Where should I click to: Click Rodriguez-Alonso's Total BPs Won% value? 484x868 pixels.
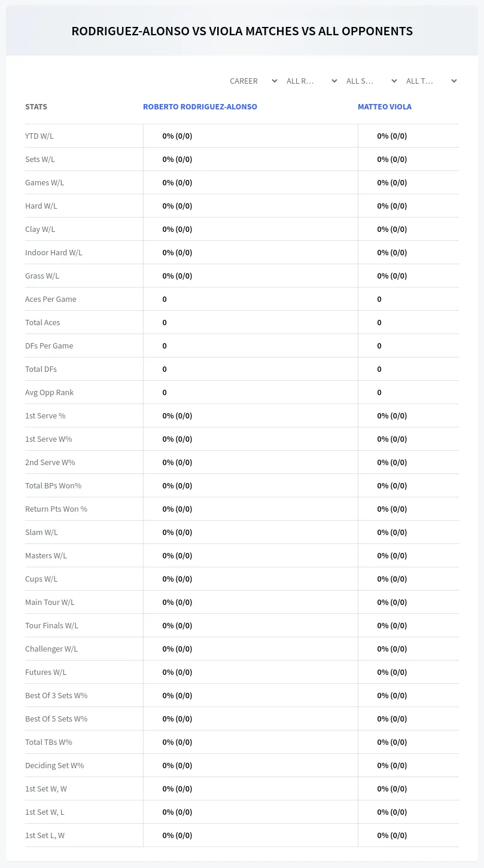pyautogui.click(x=177, y=485)
